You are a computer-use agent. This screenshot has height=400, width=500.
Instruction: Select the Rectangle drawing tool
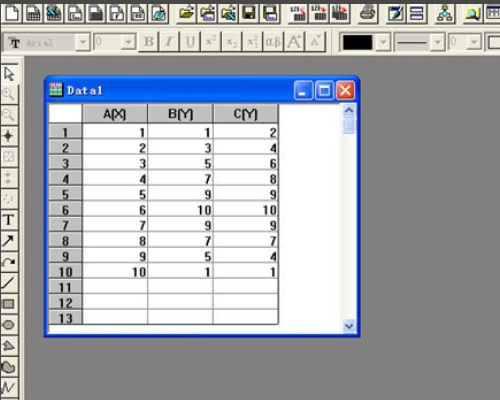[9, 304]
